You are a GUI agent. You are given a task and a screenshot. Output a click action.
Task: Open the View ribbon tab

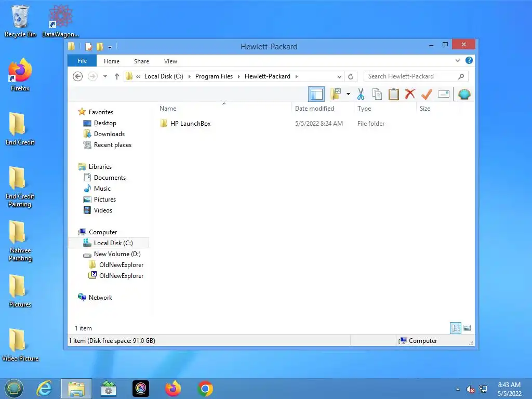tap(170, 61)
